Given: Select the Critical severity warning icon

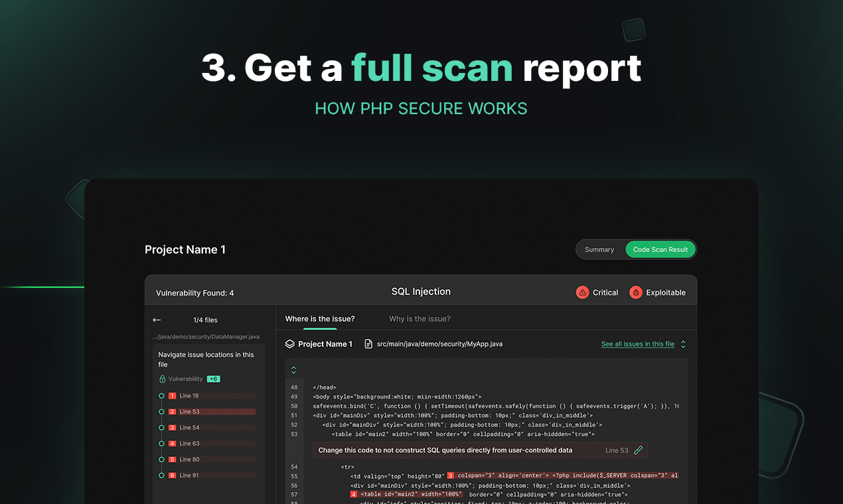Looking at the screenshot, I should pyautogui.click(x=582, y=292).
